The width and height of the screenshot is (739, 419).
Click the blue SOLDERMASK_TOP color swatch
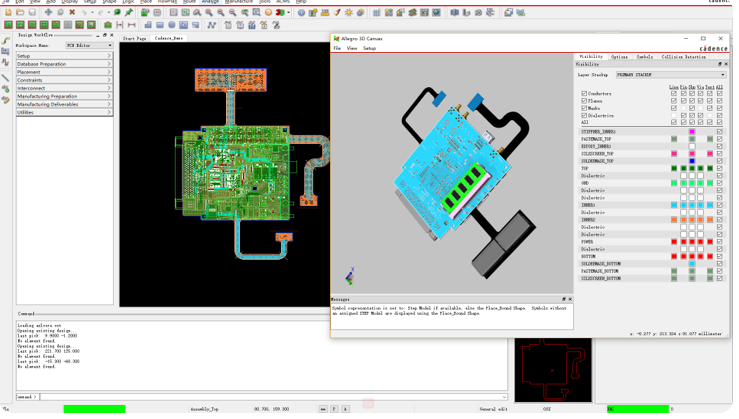pos(692,161)
